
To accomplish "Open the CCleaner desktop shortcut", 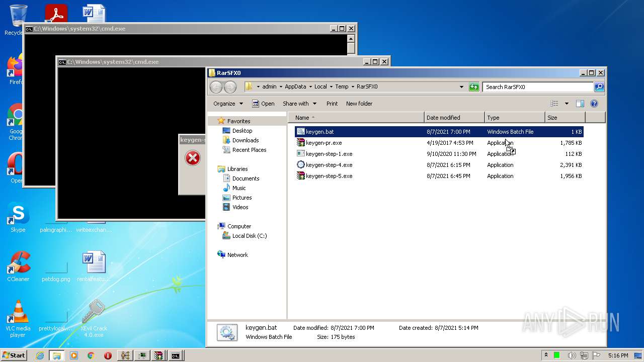I will (x=18, y=267).
